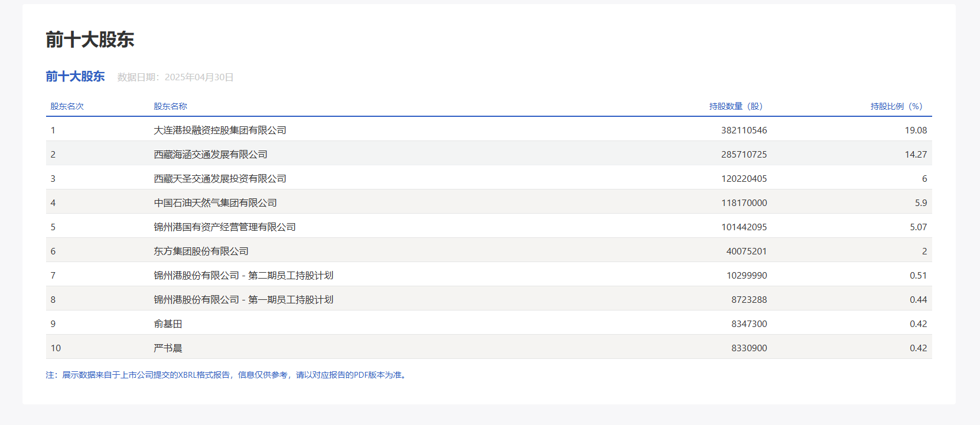Click percentage 19.08
The image size is (980, 425).
(x=916, y=130)
